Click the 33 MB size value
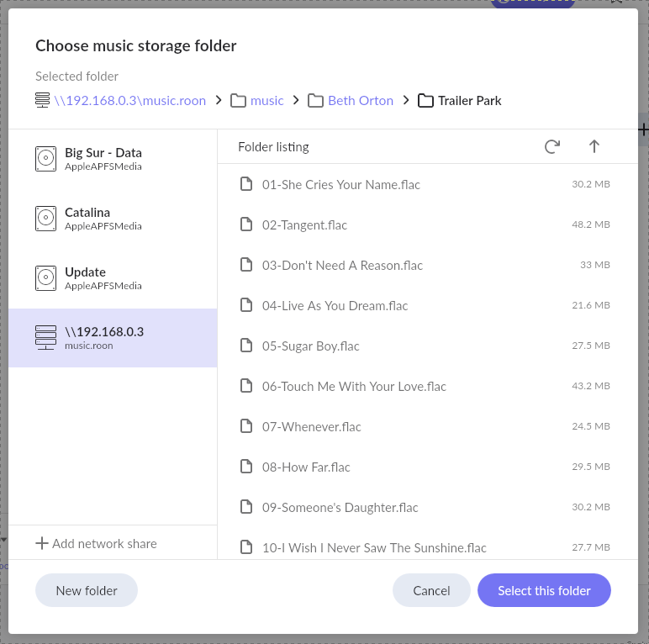 coord(595,265)
